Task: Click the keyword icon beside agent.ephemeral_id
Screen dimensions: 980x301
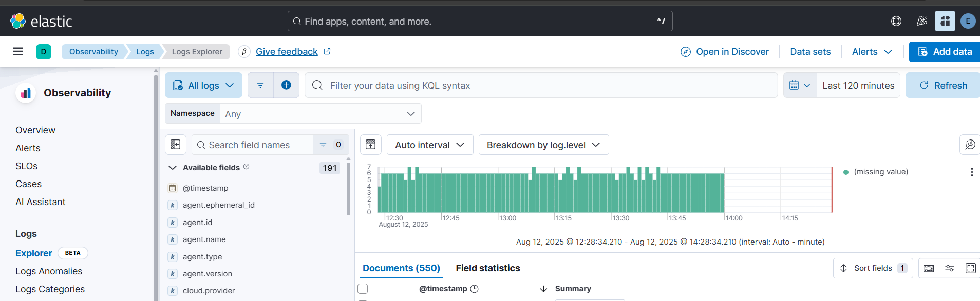Action: pos(173,205)
